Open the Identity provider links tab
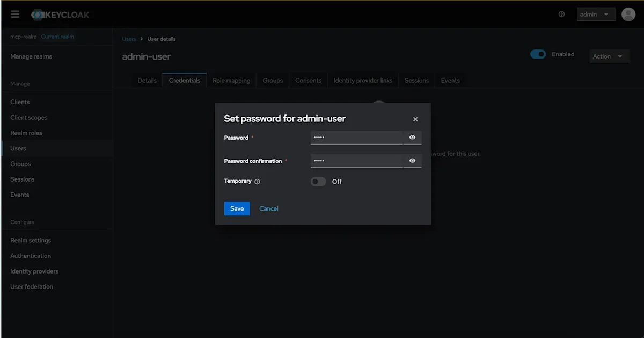Image resolution: width=644 pixels, height=338 pixels. tap(363, 81)
